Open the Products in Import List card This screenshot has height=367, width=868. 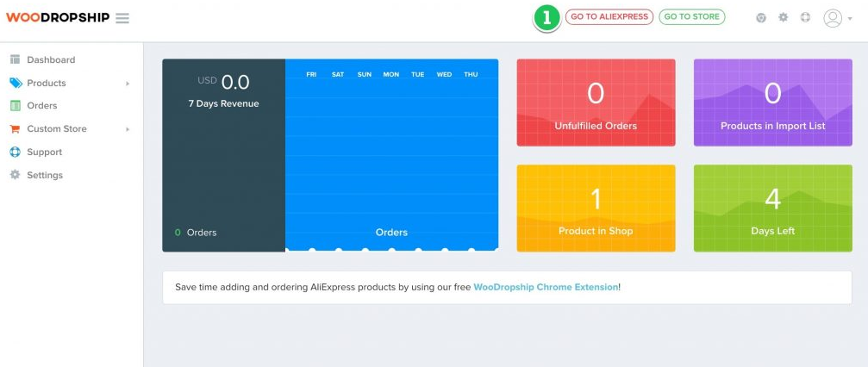[x=773, y=103]
